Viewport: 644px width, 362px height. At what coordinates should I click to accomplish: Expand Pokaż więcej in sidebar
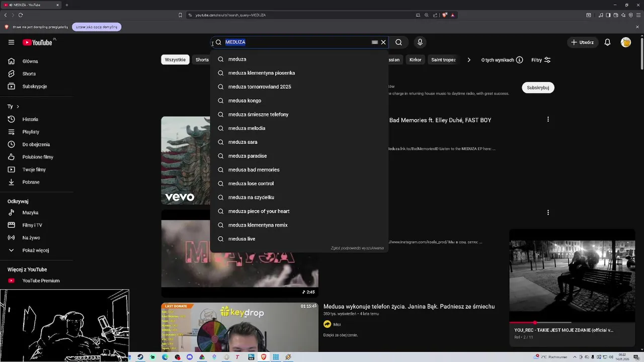click(36, 250)
